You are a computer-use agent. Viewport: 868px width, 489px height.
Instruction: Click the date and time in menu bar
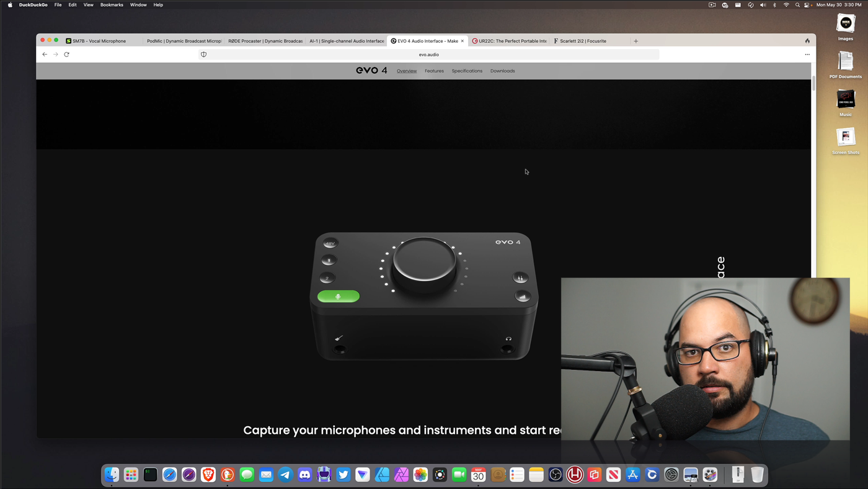839,5
